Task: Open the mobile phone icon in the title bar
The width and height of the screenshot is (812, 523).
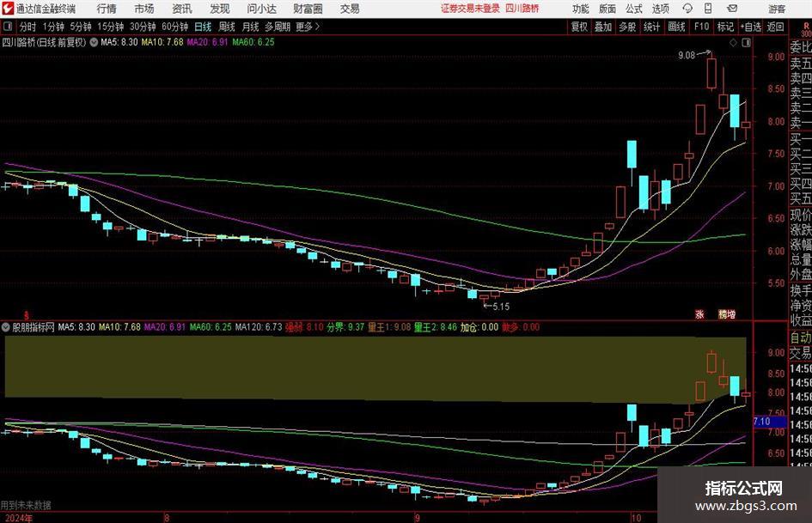Action: click(708, 9)
